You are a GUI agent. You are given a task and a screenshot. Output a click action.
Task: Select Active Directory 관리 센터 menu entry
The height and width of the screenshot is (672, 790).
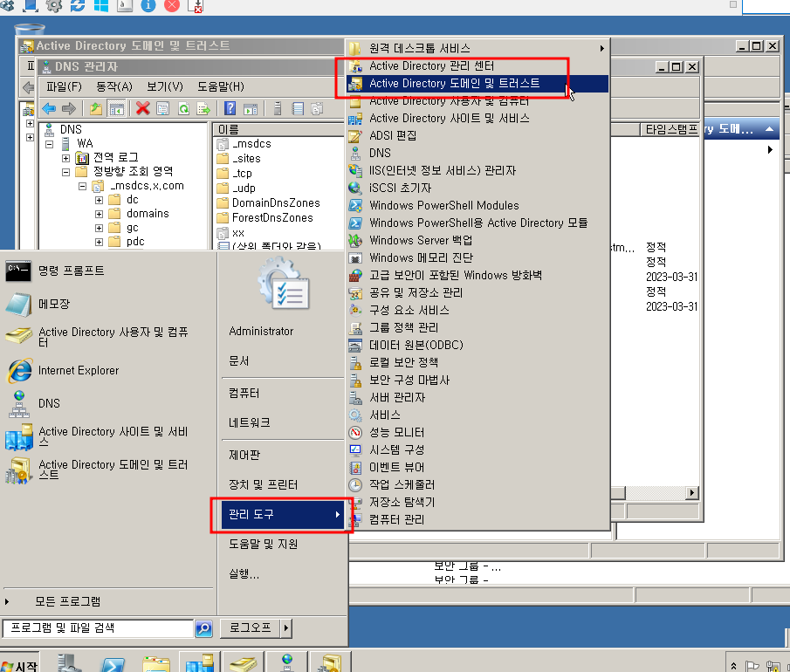[x=477, y=66]
